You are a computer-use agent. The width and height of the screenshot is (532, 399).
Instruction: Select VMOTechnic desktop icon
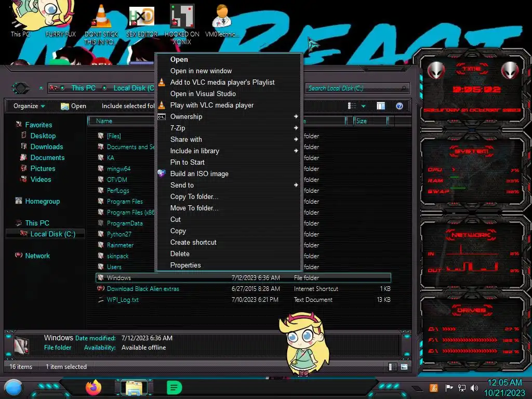[x=222, y=20]
